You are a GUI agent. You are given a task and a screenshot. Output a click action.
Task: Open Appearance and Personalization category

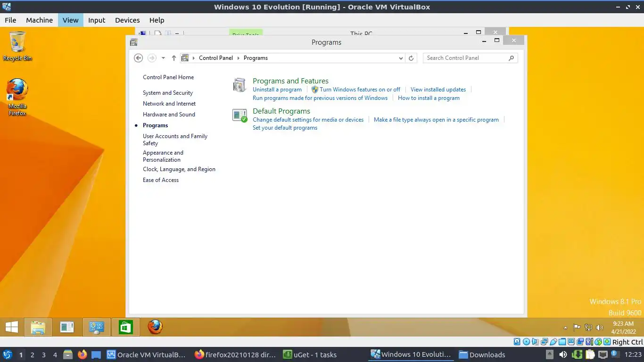(163, 156)
